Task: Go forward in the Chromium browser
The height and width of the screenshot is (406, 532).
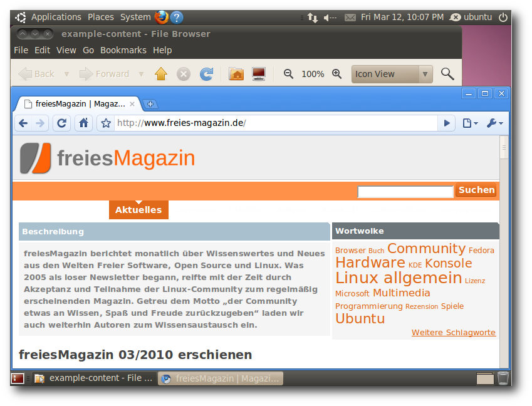Action: point(40,123)
